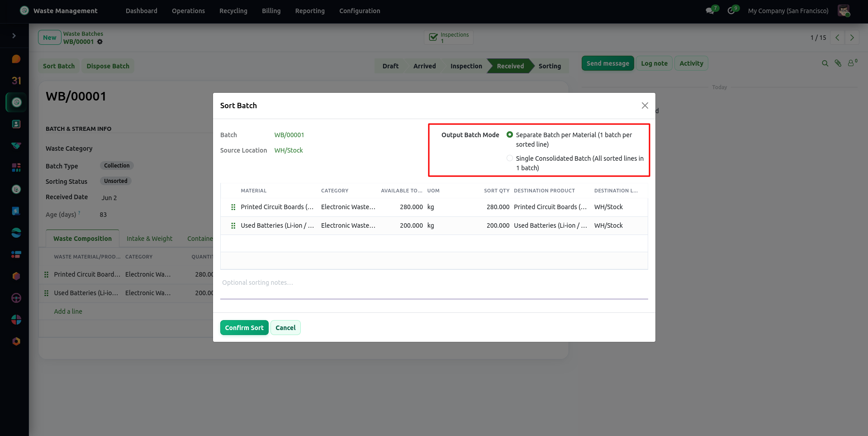Open the Operations menu
The image size is (868, 436).
click(x=188, y=11)
